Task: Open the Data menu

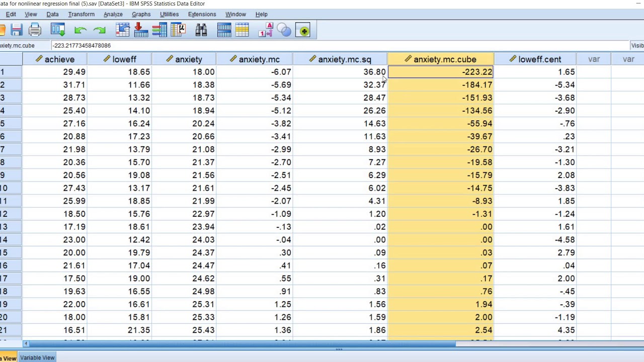Action: (x=52, y=14)
